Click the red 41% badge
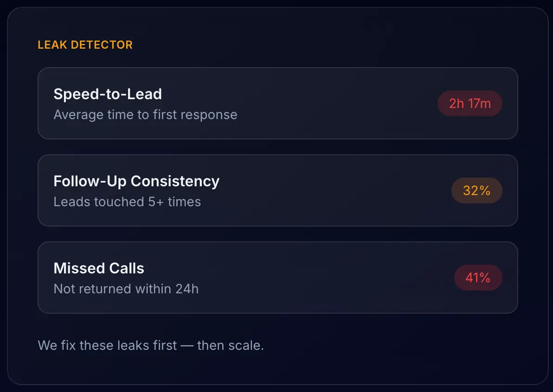The height and width of the screenshot is (392, 553). click(478, 278)
